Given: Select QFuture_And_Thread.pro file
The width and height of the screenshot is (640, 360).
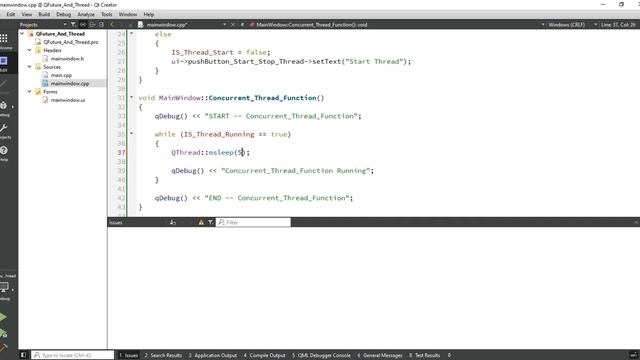Looking at the screenshot, I should tap(71, 42).
